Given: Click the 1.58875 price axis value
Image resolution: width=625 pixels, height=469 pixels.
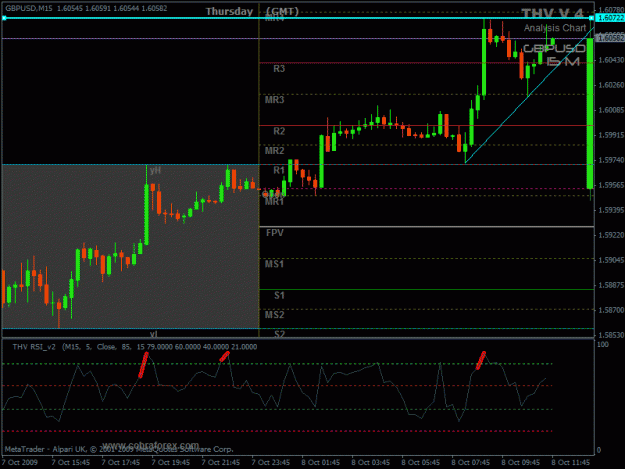Looking at the screenshot, I should tap(611, 285).
